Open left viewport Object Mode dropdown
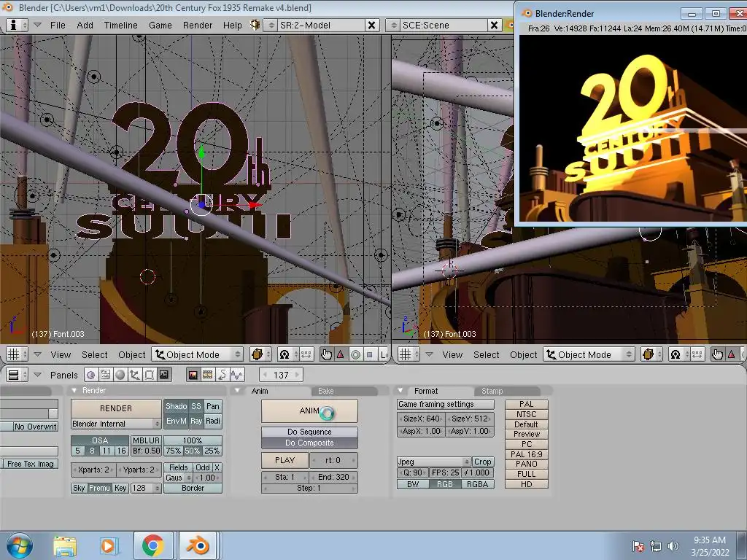Image resolution: width=747 pixels, height=560 pixels. [198, 354]
